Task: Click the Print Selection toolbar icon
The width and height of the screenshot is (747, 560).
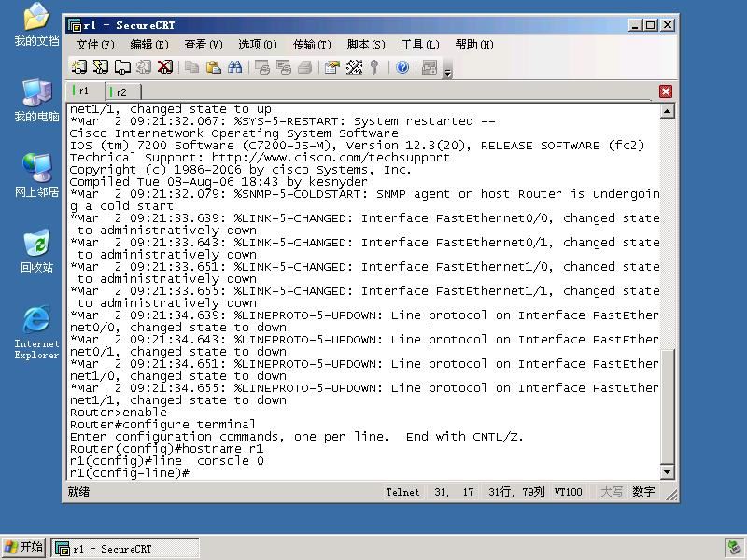Action: 284,67
